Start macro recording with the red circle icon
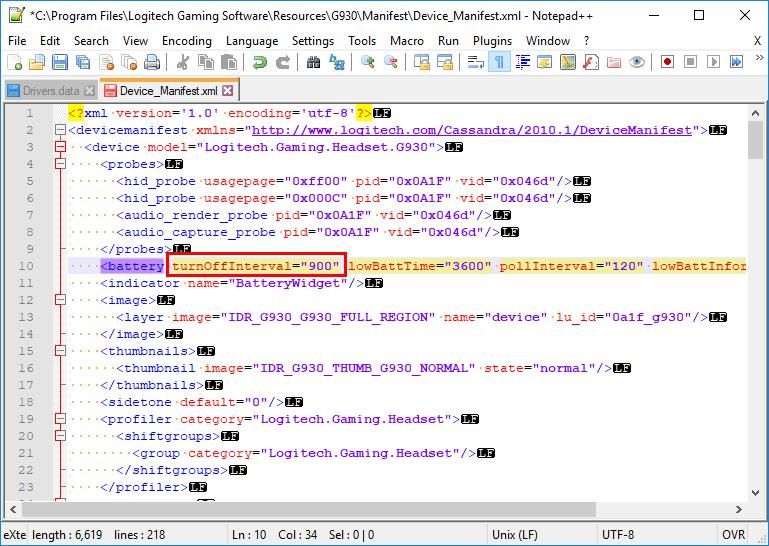769x546 pixels. (x=667, y=62)
